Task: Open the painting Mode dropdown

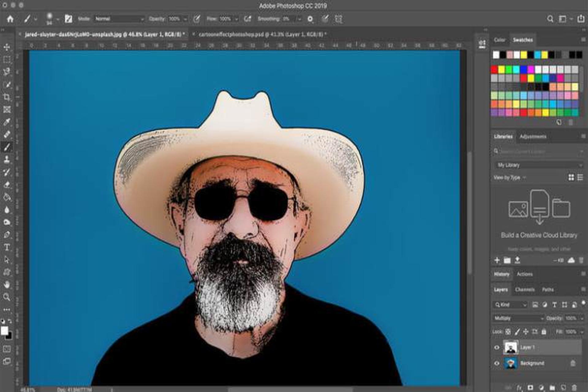Action: tap(119, 19)
